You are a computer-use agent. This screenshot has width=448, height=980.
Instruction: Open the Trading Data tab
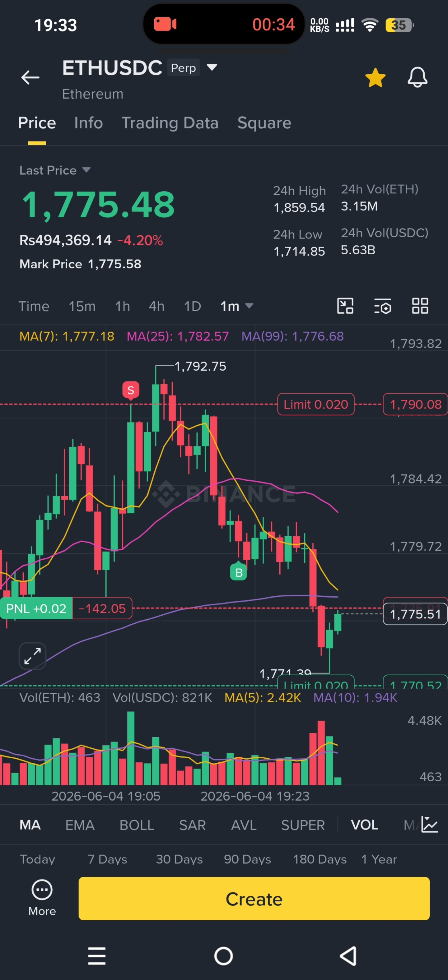click(170, 123)
